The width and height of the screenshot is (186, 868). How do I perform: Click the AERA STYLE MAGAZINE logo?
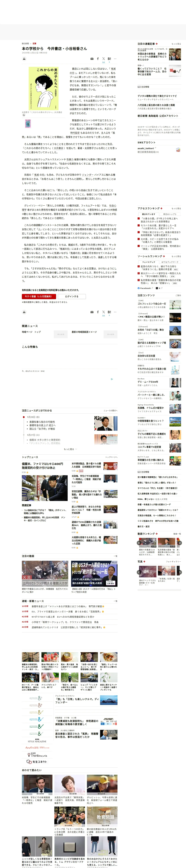(x=37, y=741)
